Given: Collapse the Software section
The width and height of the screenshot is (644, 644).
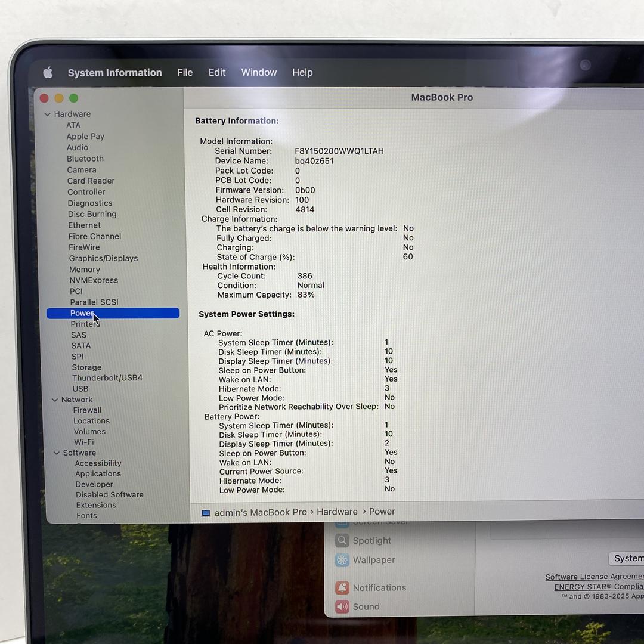Looking at the screenshot, I should [x=57, y=453].
